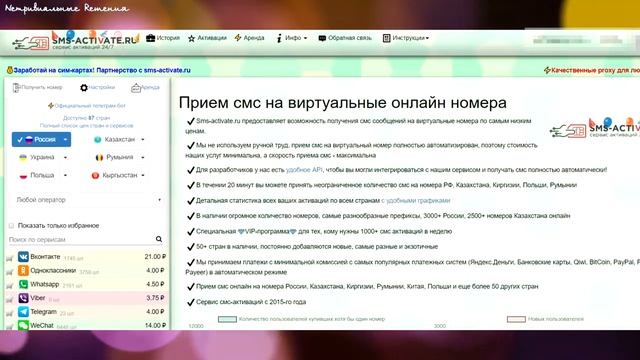640x360 pixels.
Task: Select the Россия country button
Action: 41,140
